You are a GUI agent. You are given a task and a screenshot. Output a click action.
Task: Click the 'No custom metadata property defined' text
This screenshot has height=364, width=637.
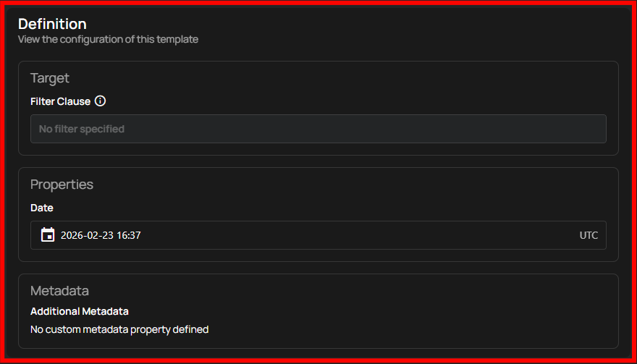coord(119,329)
